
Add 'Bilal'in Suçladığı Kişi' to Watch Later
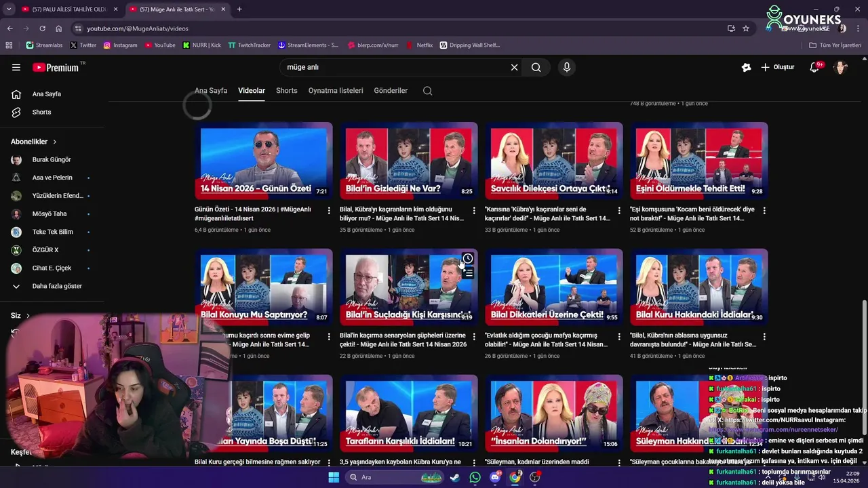(x=468, y=259)
